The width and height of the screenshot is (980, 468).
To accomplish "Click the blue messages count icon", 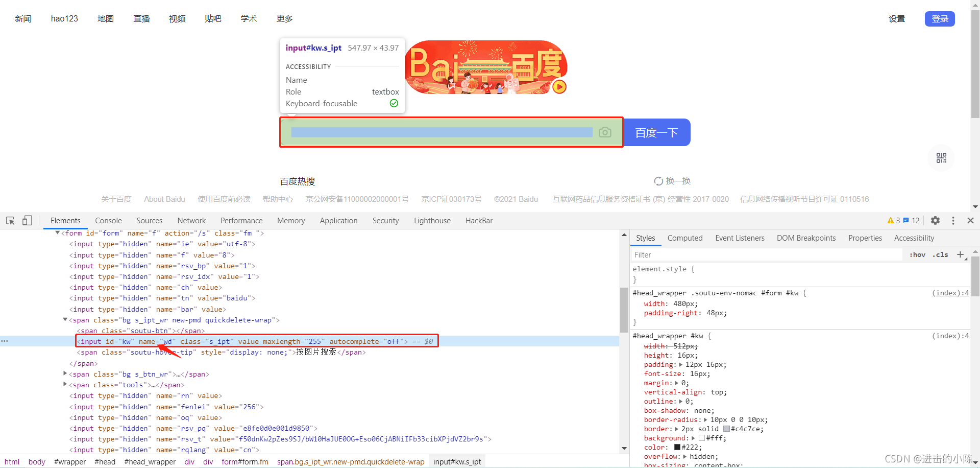I will (906, 221).
